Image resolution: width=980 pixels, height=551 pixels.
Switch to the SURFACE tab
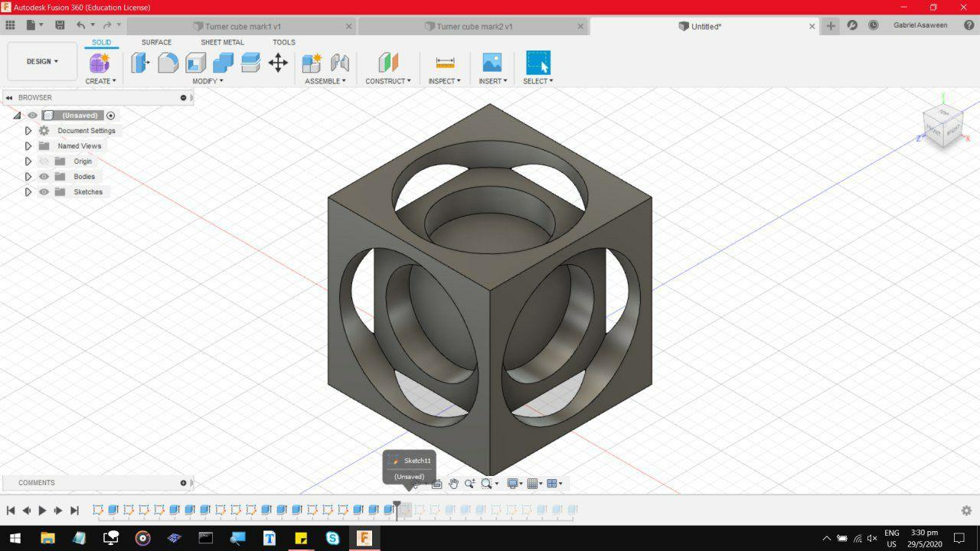[x=156, y=42]
